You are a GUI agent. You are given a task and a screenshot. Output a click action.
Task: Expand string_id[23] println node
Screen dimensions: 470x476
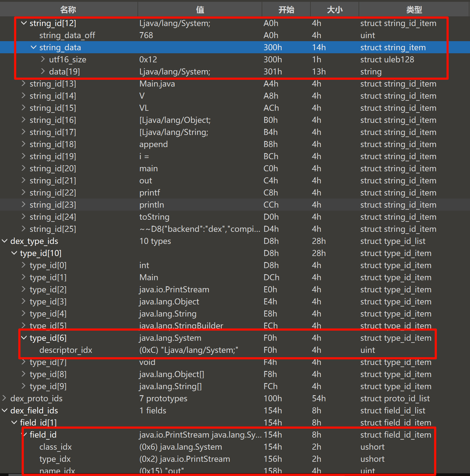[24, 205]
